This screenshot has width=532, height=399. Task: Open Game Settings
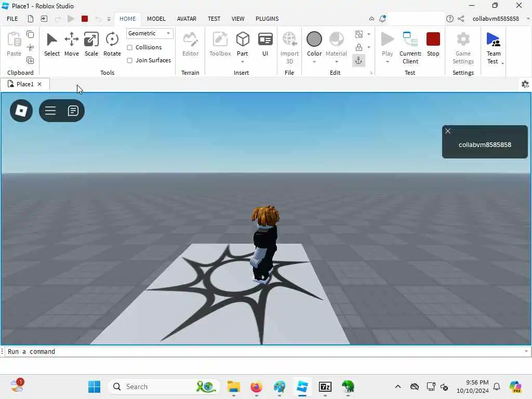[463, 47]
